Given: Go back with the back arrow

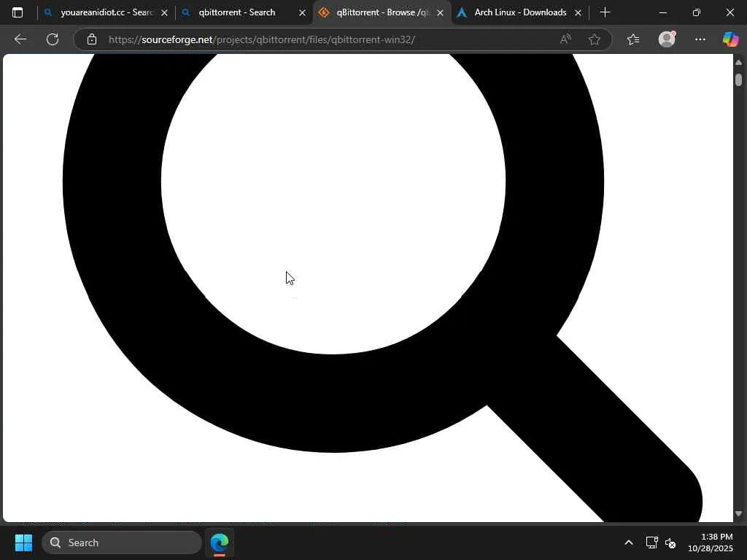Looking at the screenshot, I should pos(20,39).
